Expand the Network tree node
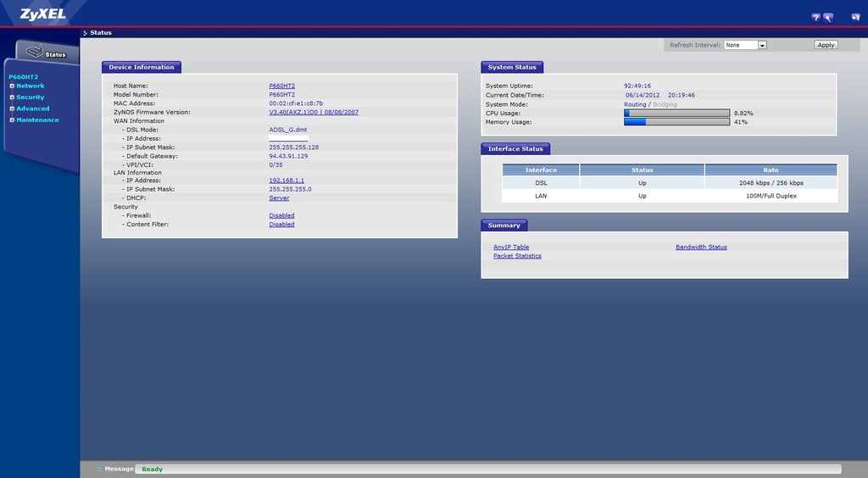This screenshot has width=868, height=478. coord(12,86)
